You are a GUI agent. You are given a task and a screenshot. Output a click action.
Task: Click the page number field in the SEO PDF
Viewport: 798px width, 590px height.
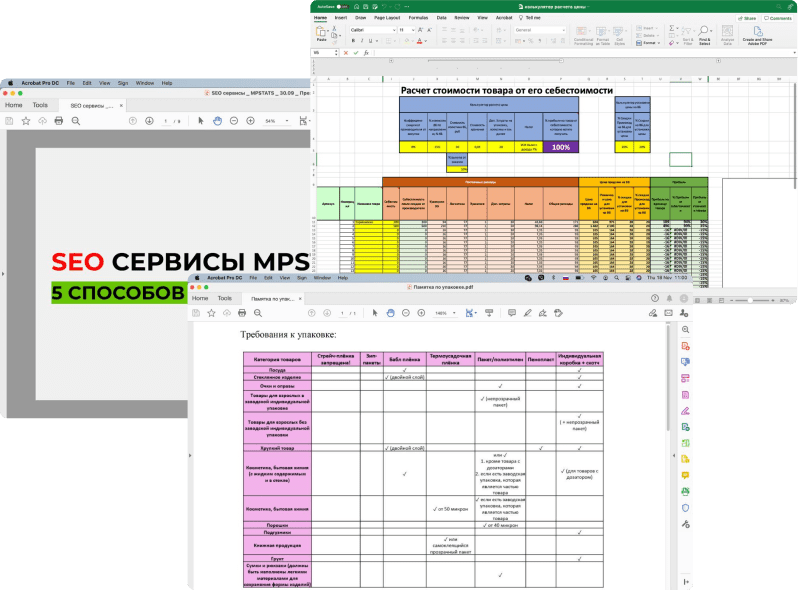[x=166, y=121]
